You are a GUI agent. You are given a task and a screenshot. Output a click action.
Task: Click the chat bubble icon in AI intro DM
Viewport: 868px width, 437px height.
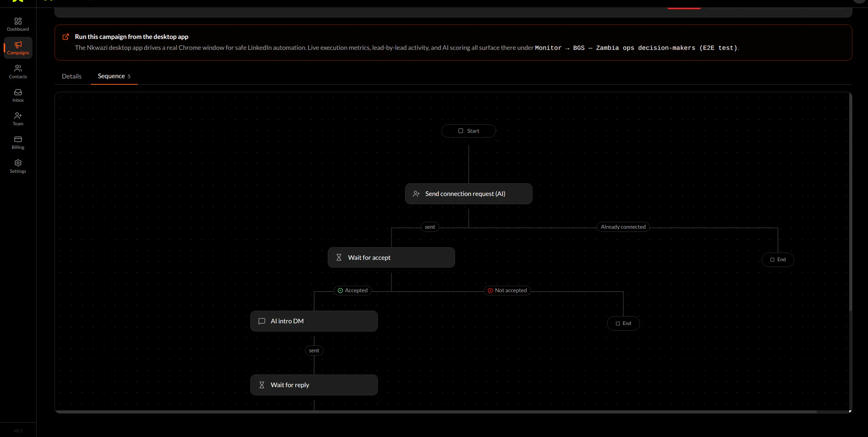tap(262, 321)
